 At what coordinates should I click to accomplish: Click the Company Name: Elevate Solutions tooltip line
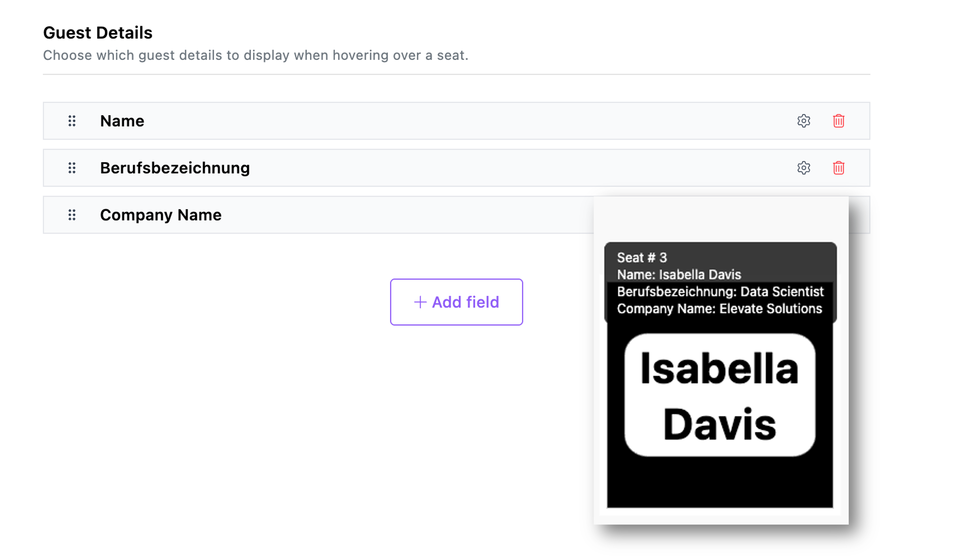coord(719,308)
